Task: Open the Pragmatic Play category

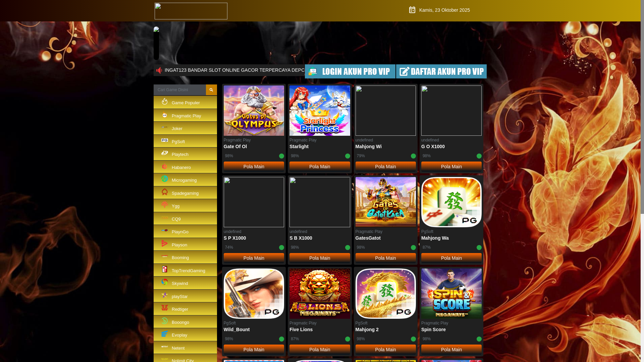Action: pyautogui.click(x=185, y=115)
